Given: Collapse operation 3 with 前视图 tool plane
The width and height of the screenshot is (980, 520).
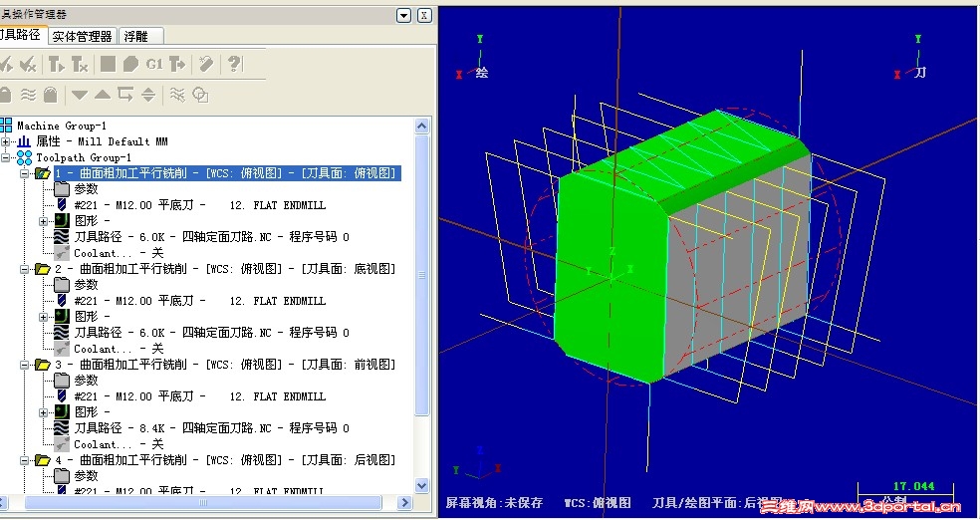Looking at the screenshot, I should [x=24, y=365].
